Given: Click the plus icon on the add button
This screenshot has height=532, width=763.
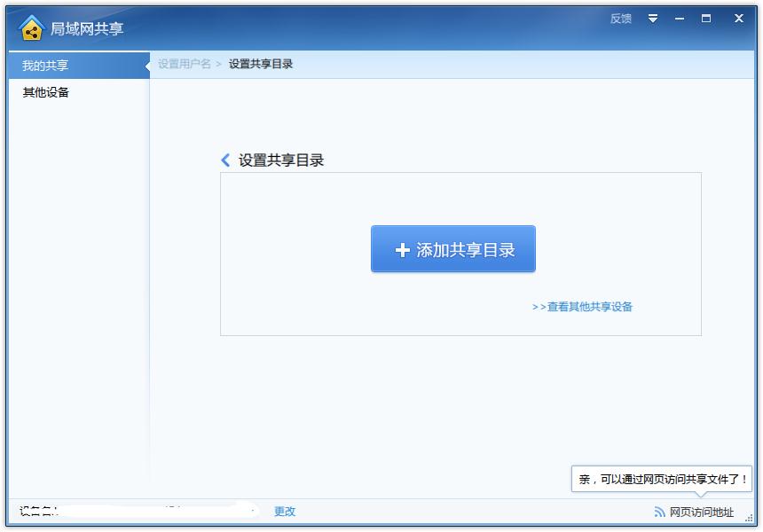Looking at the screenshot, I should coord(402,250).
